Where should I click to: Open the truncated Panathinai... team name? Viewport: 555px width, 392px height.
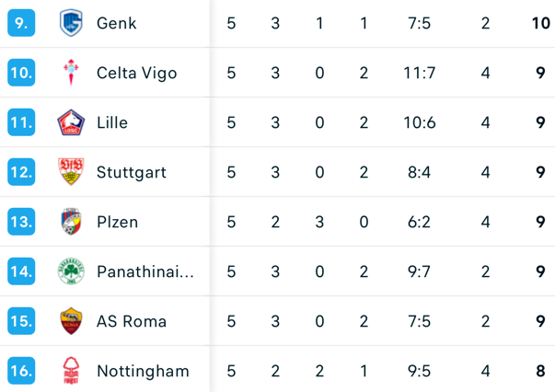[145, 271]
